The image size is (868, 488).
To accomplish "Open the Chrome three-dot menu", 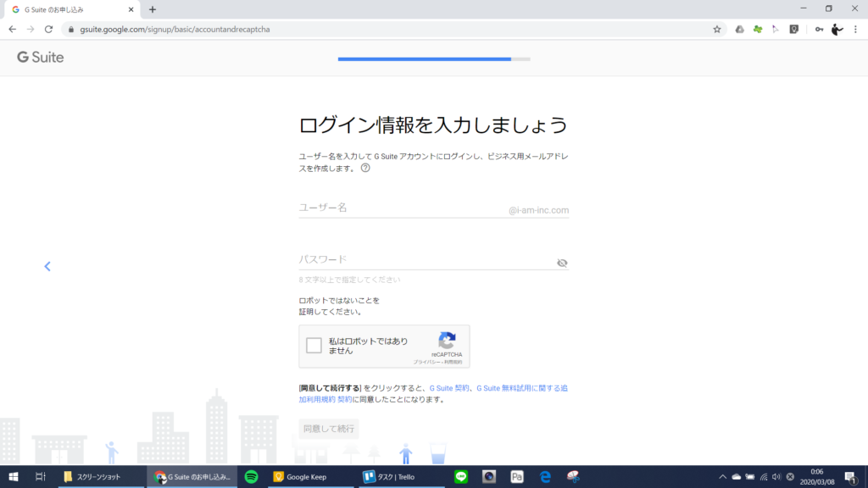I will click(x=855, y=30).
